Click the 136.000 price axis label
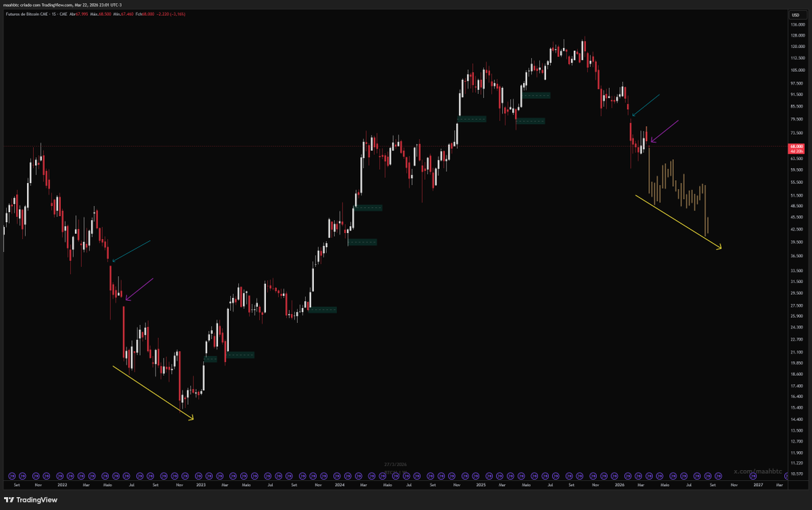The width and height of the screenshot is (812, 510). 796,24
